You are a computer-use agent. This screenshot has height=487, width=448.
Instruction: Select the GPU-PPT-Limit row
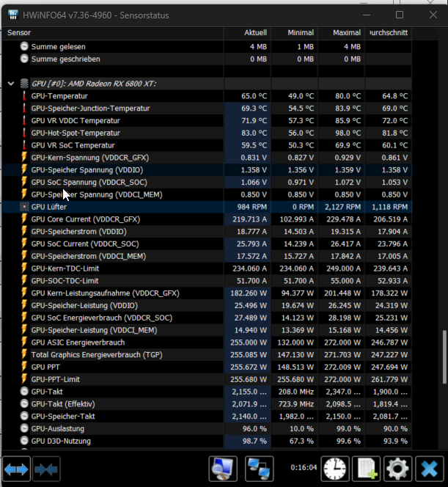click(208, 379)
